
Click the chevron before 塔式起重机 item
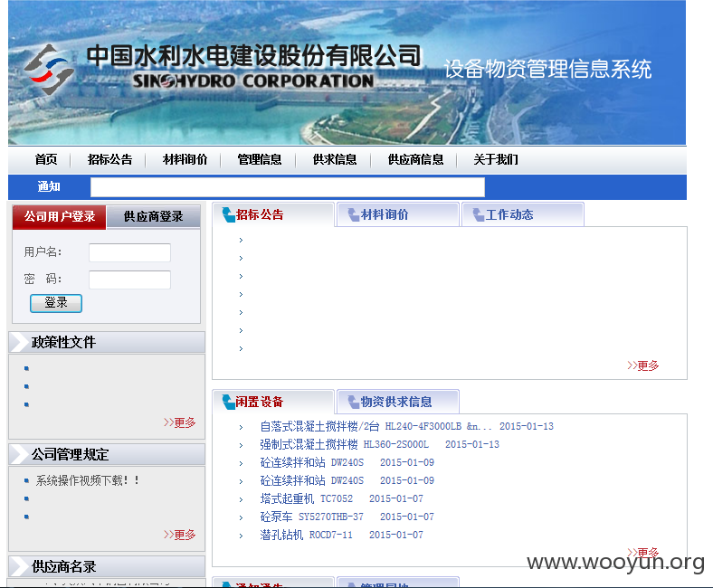tap(241, 499)
